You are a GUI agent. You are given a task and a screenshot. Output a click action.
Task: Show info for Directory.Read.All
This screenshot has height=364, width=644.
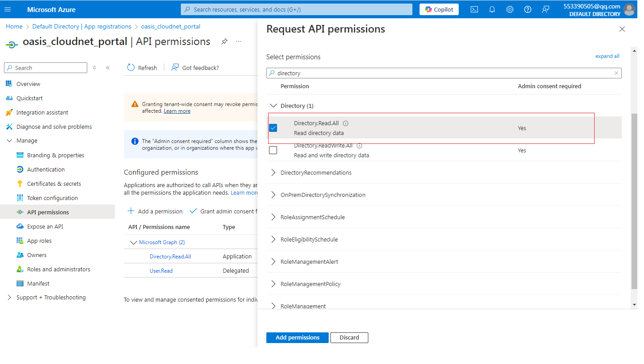[346, 123]
